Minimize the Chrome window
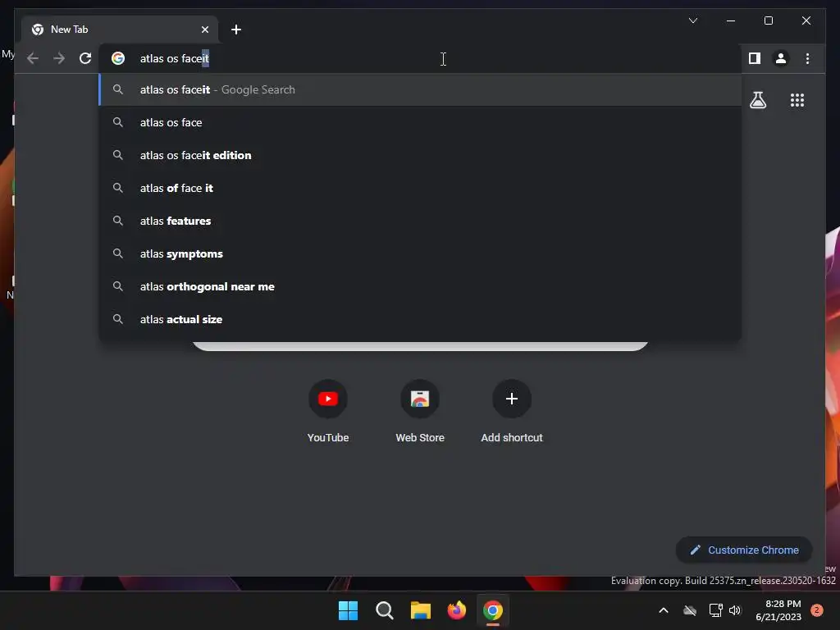 tap(731, 21)
